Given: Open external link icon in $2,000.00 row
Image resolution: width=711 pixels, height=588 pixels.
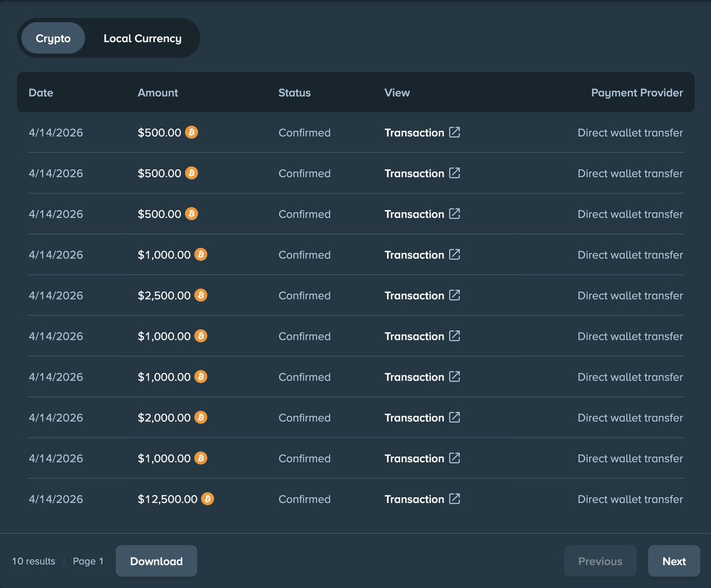Looking at the screenshot, I should (454, 417).
